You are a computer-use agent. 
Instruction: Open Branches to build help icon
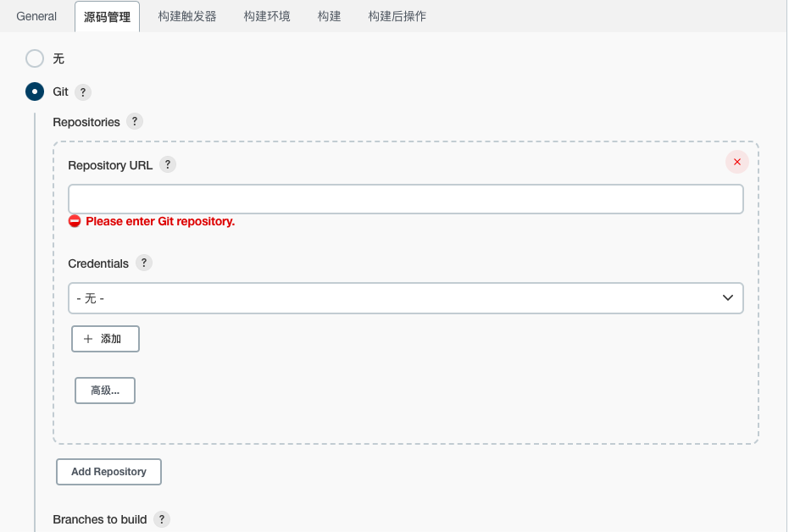(161, 518)
